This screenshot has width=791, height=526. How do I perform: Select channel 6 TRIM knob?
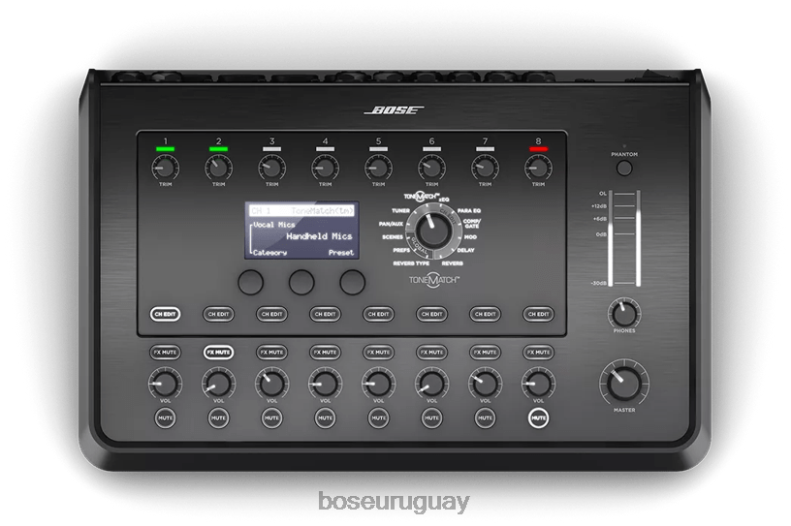[x=432, y=168]
